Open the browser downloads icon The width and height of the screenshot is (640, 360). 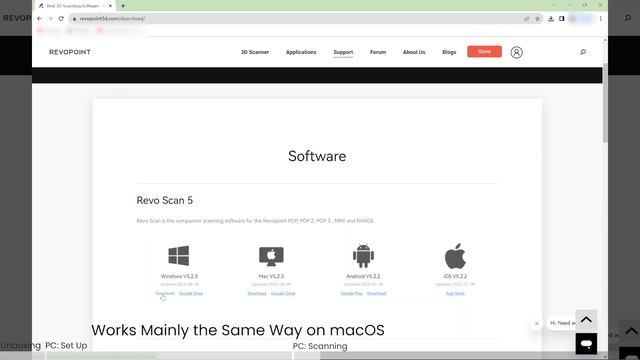pos(551,19)
